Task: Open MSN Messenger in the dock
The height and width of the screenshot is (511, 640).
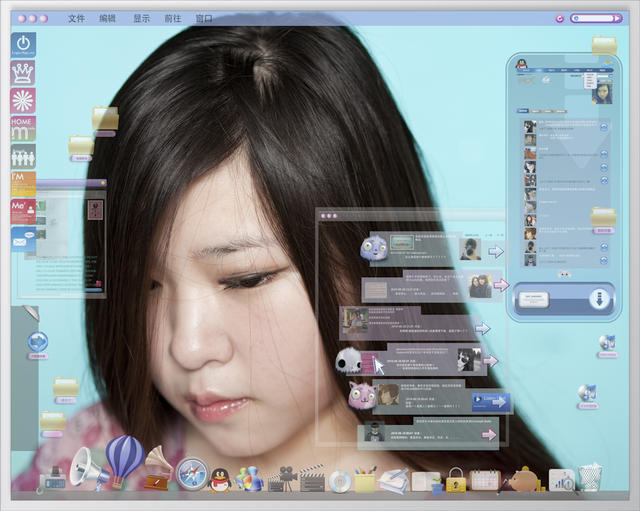Action: point(247,478)
